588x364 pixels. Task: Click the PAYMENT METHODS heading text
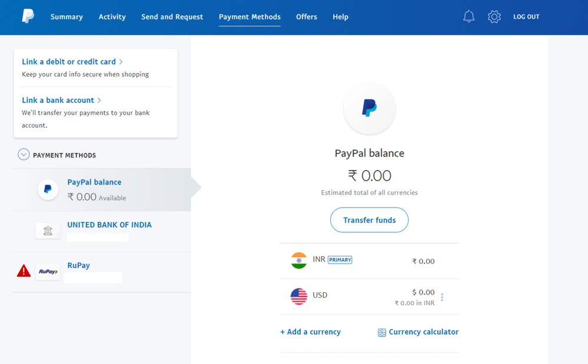click(x=65, y=155)
